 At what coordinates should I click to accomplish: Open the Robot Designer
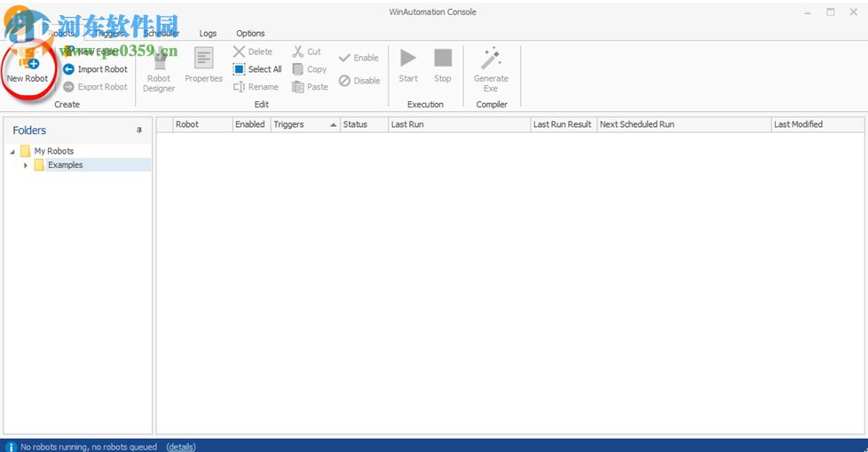[159, 70]
